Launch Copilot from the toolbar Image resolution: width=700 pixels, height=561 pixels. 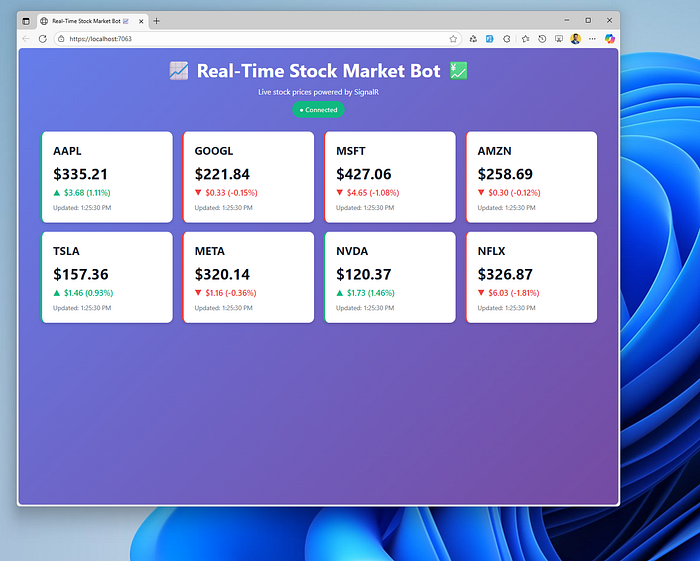pos(609,38)
